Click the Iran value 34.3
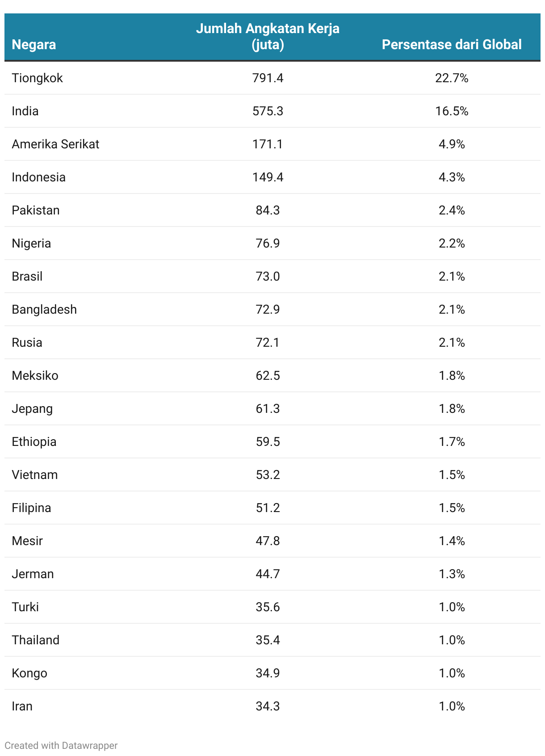545x756 pixels. point(268,706)
